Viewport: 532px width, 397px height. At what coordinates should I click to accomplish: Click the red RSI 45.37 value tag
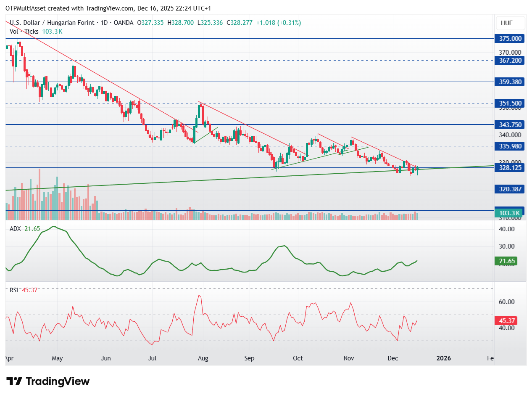pos(506,321)
